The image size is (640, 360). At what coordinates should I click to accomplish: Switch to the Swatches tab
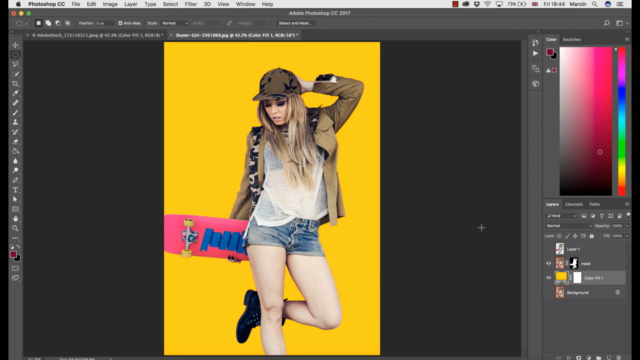(571, 40)
